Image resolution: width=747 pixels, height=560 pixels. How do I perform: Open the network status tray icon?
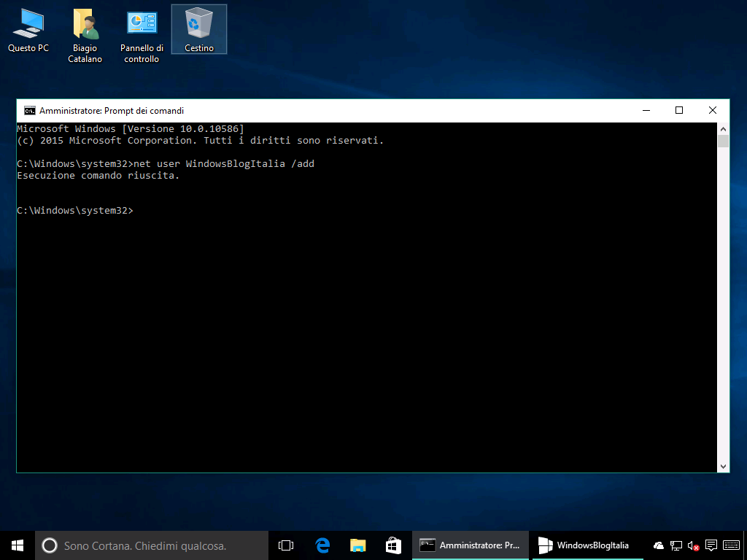pyautogui.click(x=676, y=545)
